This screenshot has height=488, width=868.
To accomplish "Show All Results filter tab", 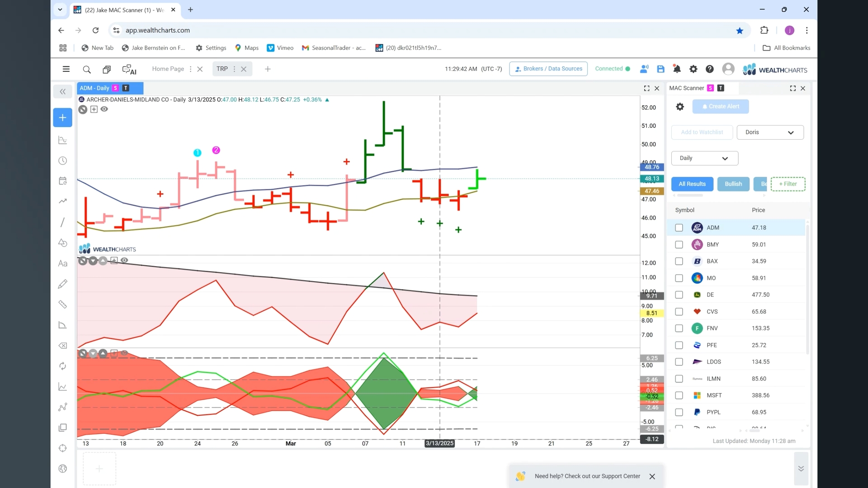I will [692, 184].
